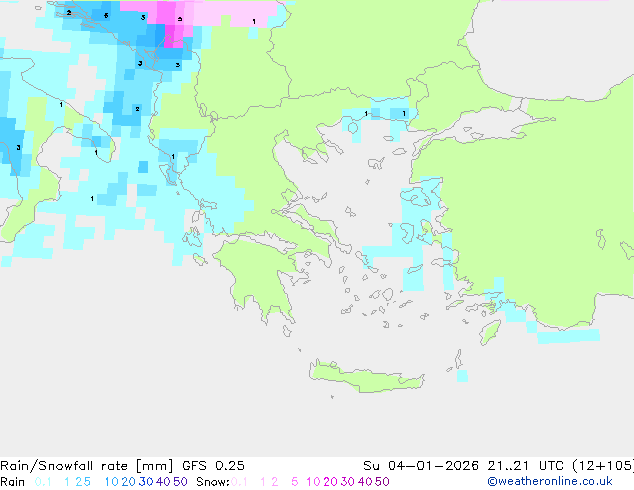Viewport: 634px width, 490px height.
Task: Select the Snow legend value 5
Action: (295, 482)
